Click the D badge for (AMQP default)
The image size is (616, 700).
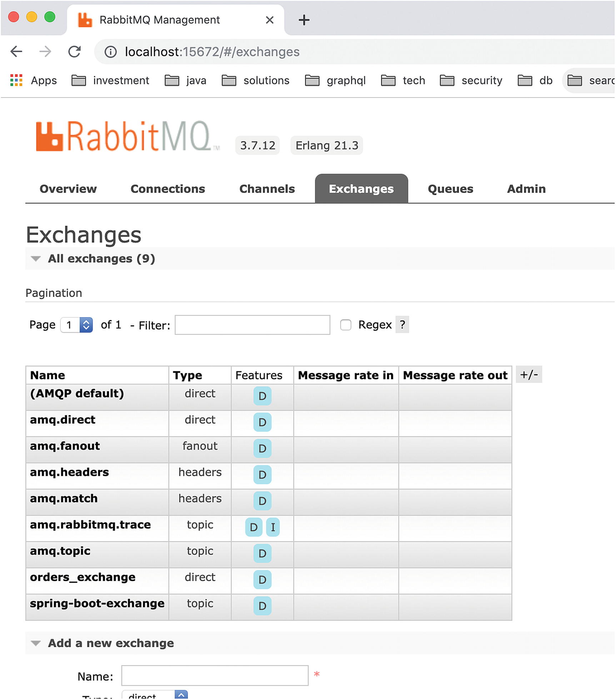(262, 396)
